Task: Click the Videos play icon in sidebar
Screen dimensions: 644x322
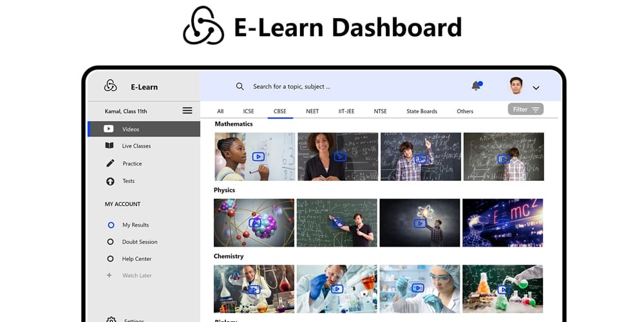Action: [x=109, y=129]
